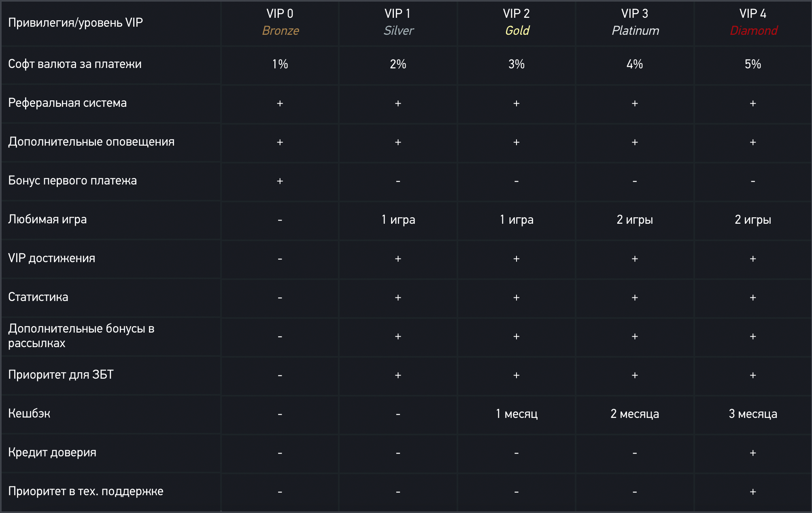This screenshot has height=513, width=812.
Task: Select the 'Реферальная система' row label
Action: tap(67, 103)
